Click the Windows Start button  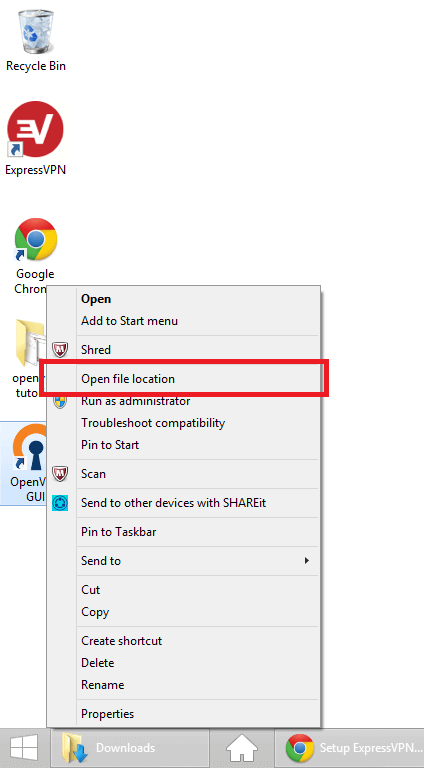pyautogui.click(x=24, y=748)
